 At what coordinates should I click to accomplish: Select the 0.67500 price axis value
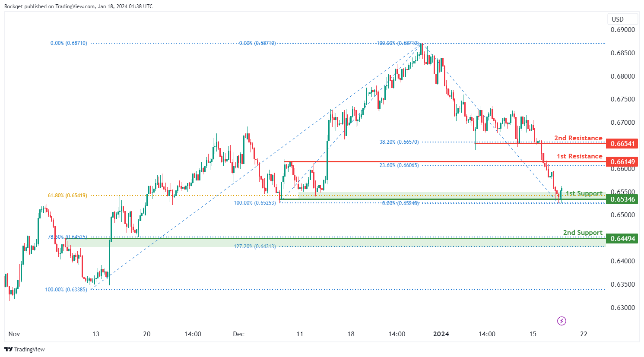pyautogui.click(x=622, y=99)
